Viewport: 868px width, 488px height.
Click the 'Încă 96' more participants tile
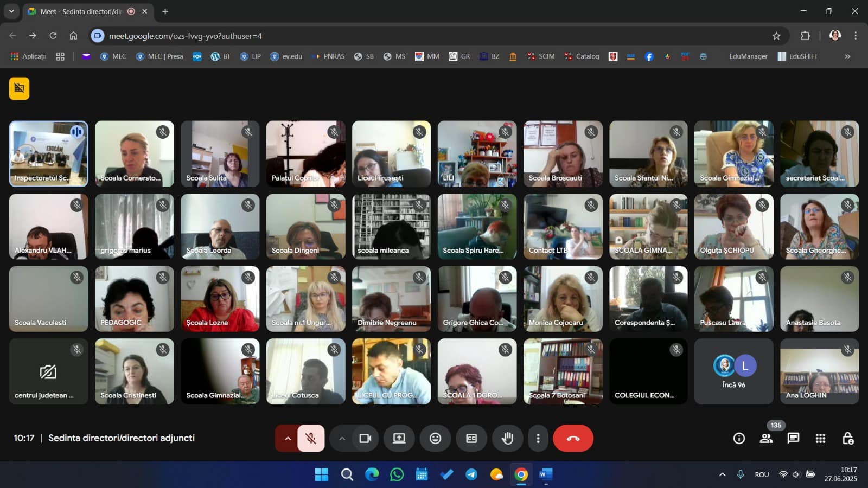[733, 371]
